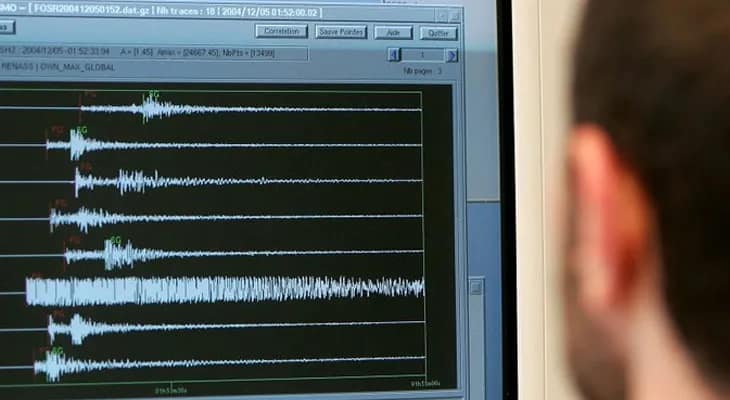730x400 pixels.
Task: Open the Aide help button
Action: click(393, 33)
